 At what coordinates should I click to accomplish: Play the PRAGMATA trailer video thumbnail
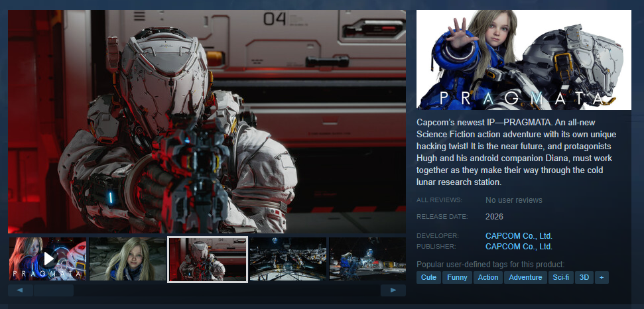coord(48,259)
